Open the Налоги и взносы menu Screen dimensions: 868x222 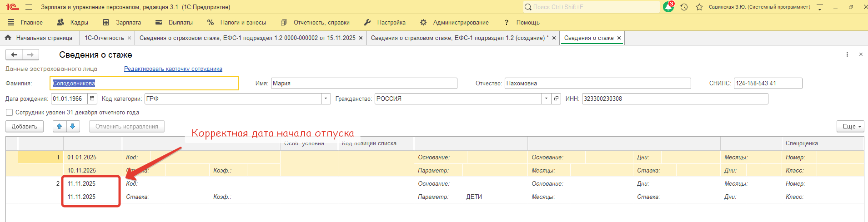pos(237,22)
